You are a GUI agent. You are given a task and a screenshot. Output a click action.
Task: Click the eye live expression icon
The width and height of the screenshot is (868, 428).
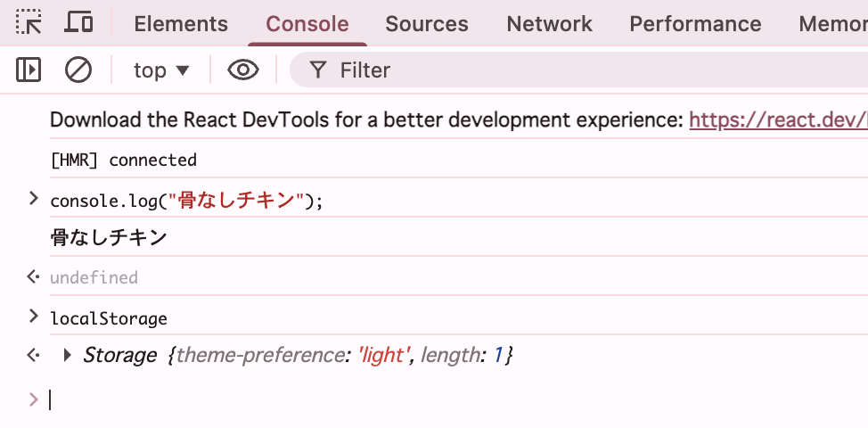coord(242,70)
